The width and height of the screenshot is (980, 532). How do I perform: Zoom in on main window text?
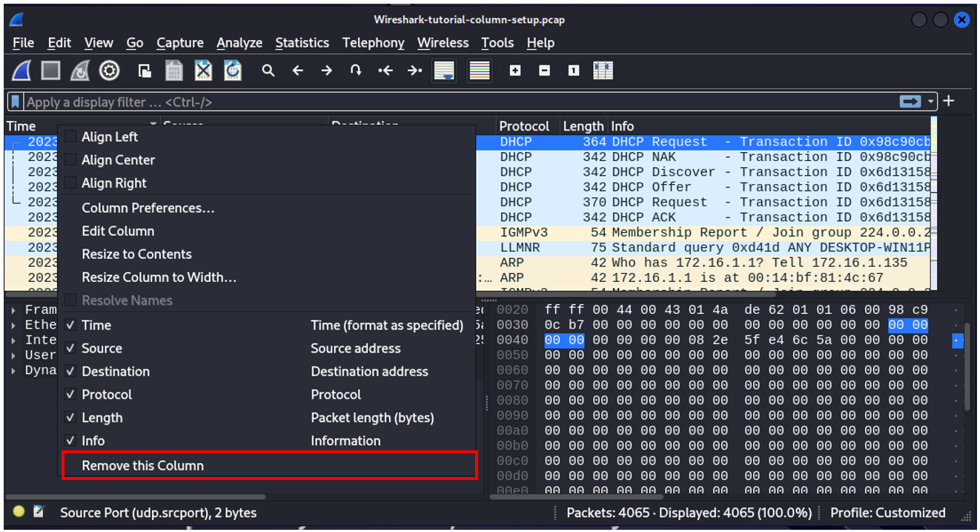pos(515,70)
